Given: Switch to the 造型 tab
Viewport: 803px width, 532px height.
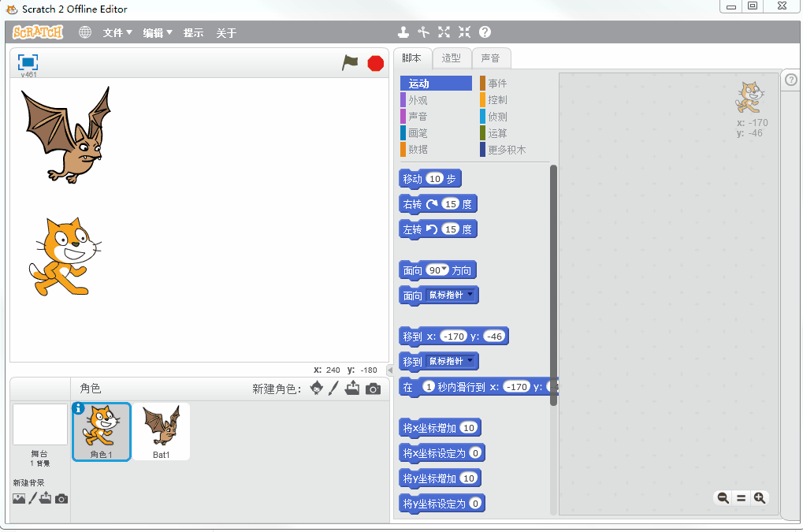Looking at the screenshot, I should 452,58.
